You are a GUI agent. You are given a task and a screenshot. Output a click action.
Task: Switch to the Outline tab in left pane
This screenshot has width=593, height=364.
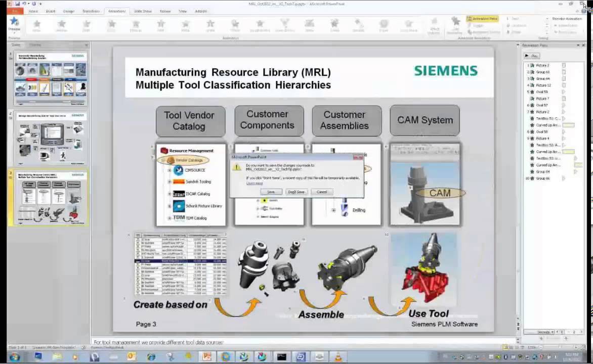coord(35,45)
